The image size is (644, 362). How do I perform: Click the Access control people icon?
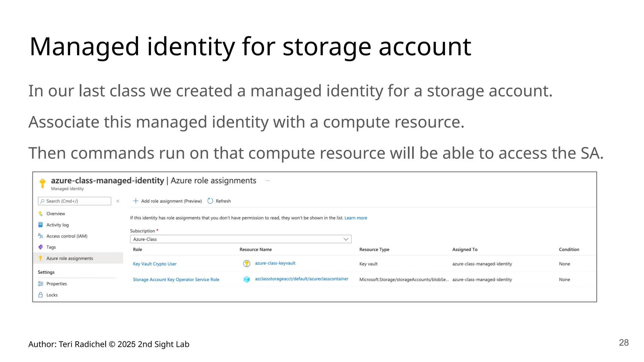41,236
